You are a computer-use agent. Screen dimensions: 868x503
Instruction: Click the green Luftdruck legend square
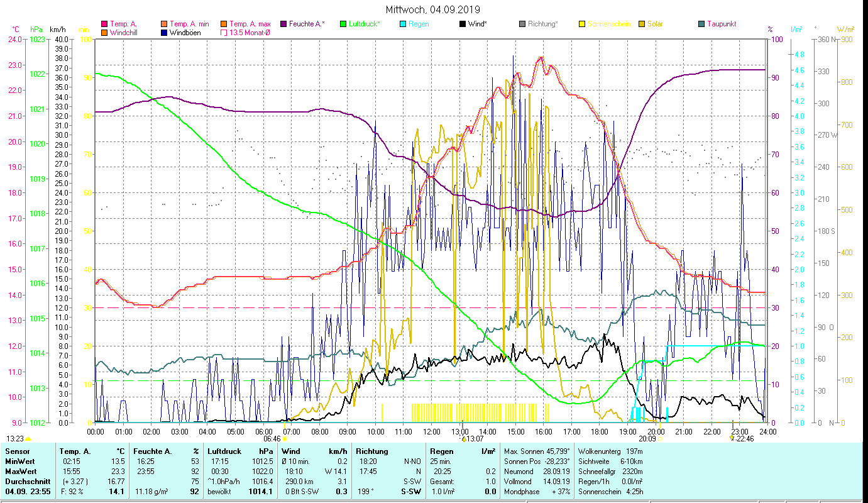click(343, 24)
